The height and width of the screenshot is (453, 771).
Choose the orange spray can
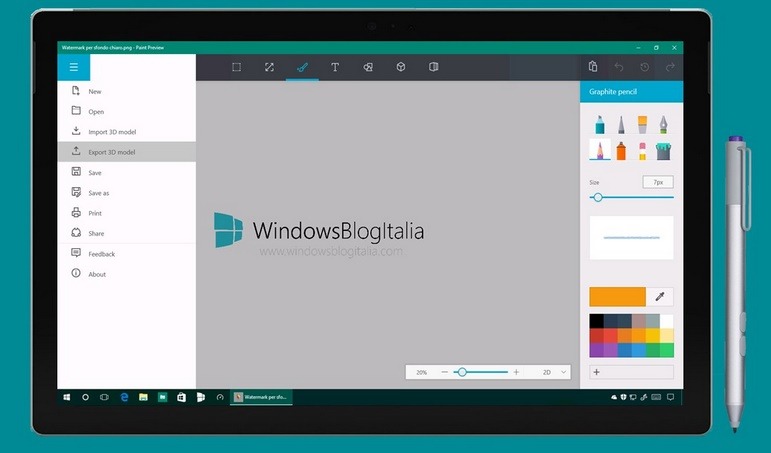pyautogui.click(x=621, y=151)
